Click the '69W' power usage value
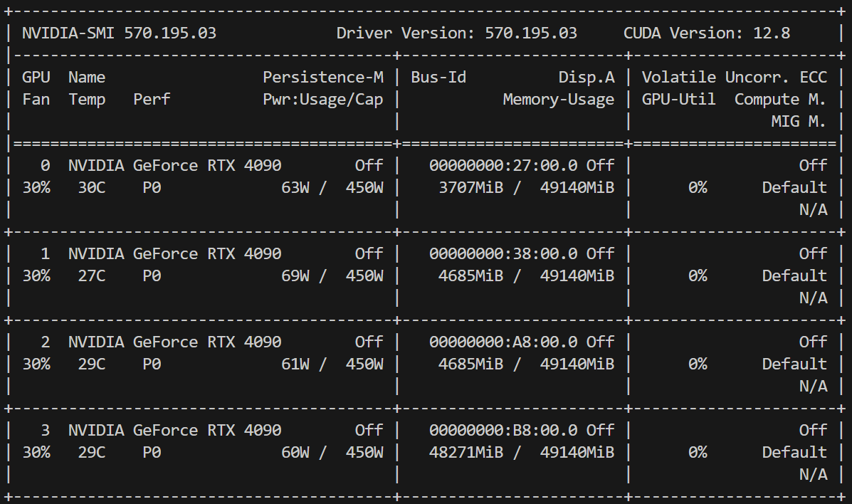The height and width of the screenshot is (504, 852). coord(295,276)
